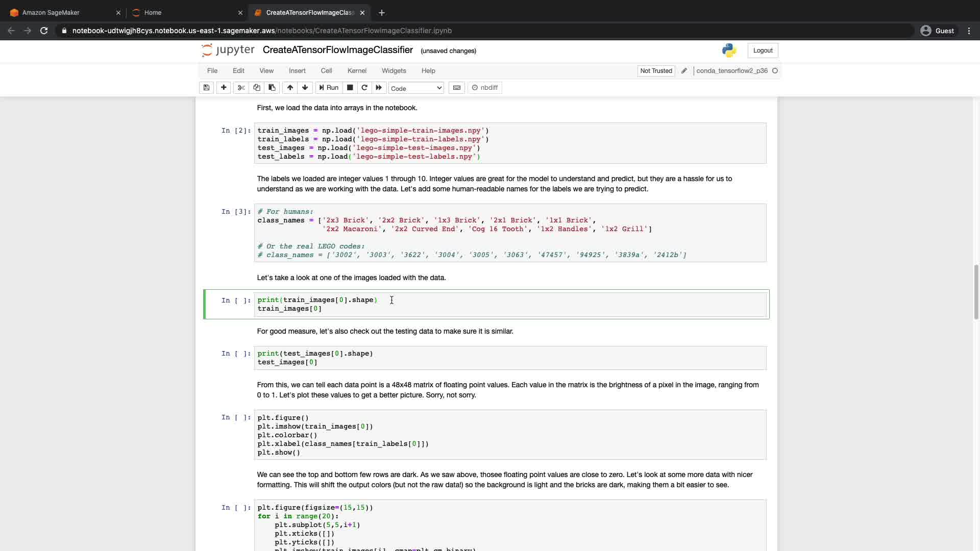Click the Not Trusted button
Screen dimensions: 980x551
[x=656, y=71]
